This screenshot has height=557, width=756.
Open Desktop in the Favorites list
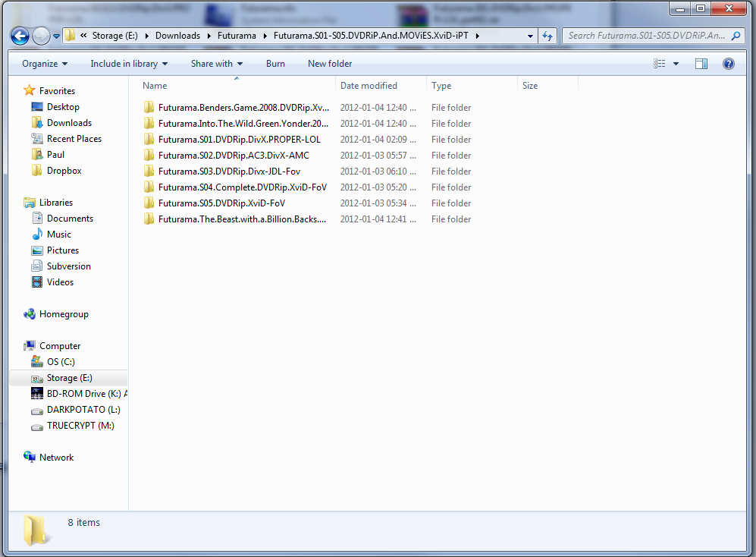point(63,107)
